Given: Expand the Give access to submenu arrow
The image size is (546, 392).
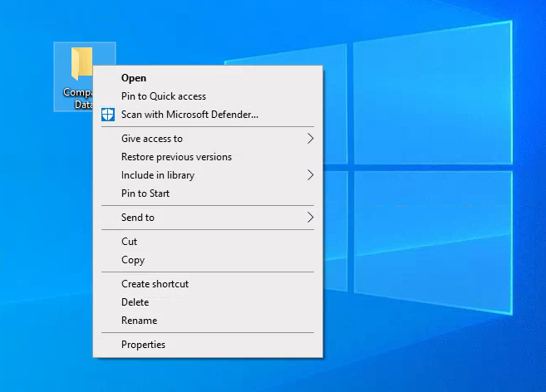Looking at the screenshot, I should pyautogui.click(x=310, y=139).
